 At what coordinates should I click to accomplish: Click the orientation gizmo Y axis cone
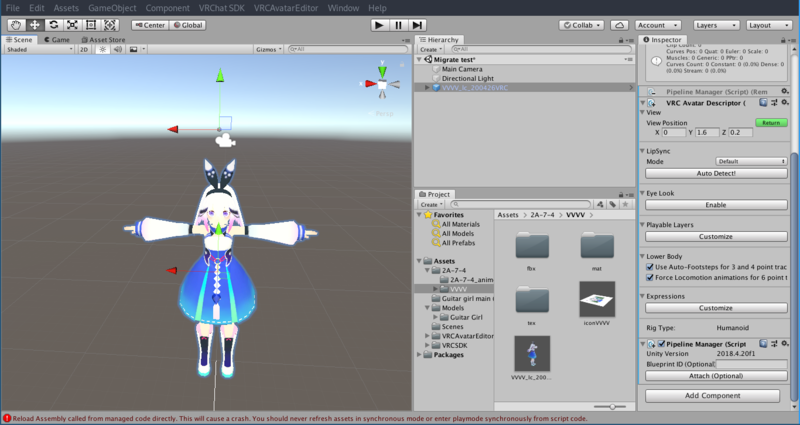click(382, 70)
